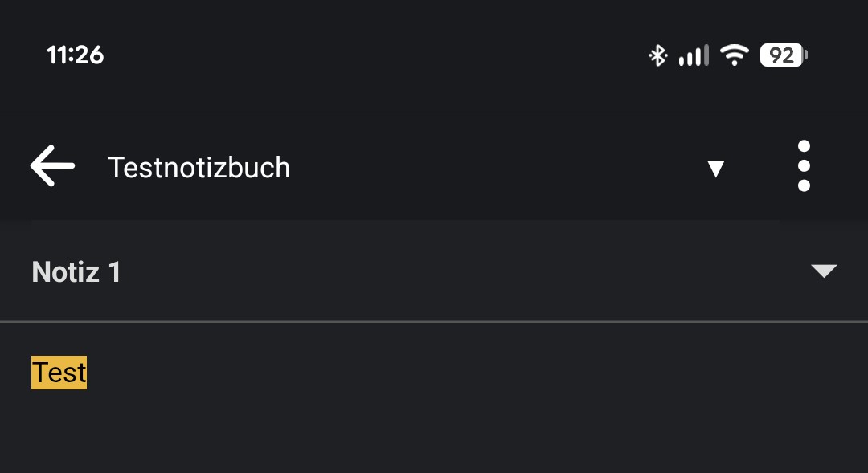Expand the Notiz 1 title dropdown
This screenshot has width=868, height=473.
pyautogui.click(x=824, y=271)
